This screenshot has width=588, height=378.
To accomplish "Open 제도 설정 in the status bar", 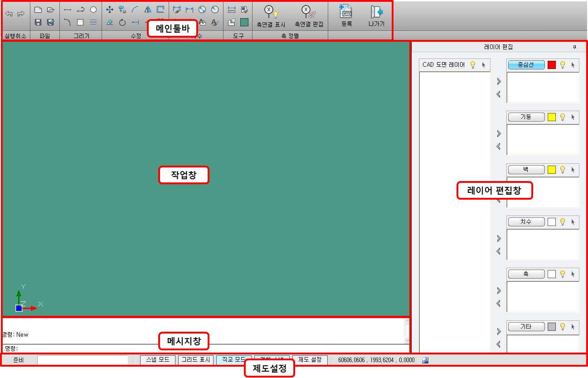I will pos(310,359).
